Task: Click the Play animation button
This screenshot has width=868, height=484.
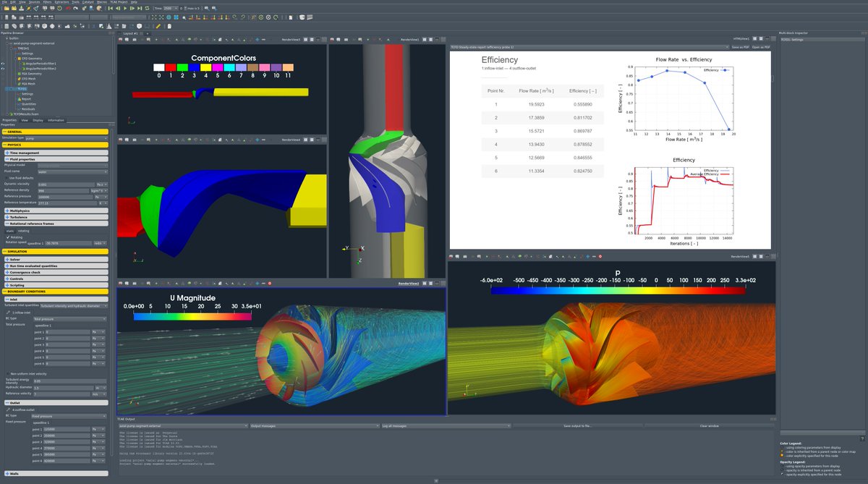Action: tap(125, 8)
